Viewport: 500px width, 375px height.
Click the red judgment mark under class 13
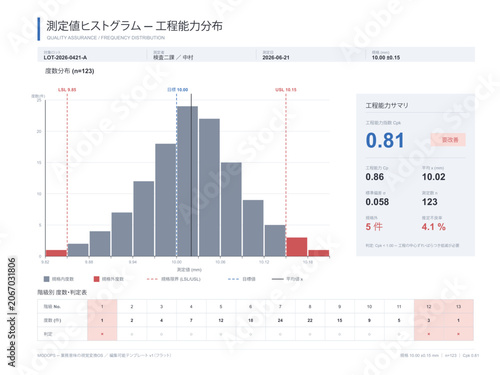(x=458, y=334)
